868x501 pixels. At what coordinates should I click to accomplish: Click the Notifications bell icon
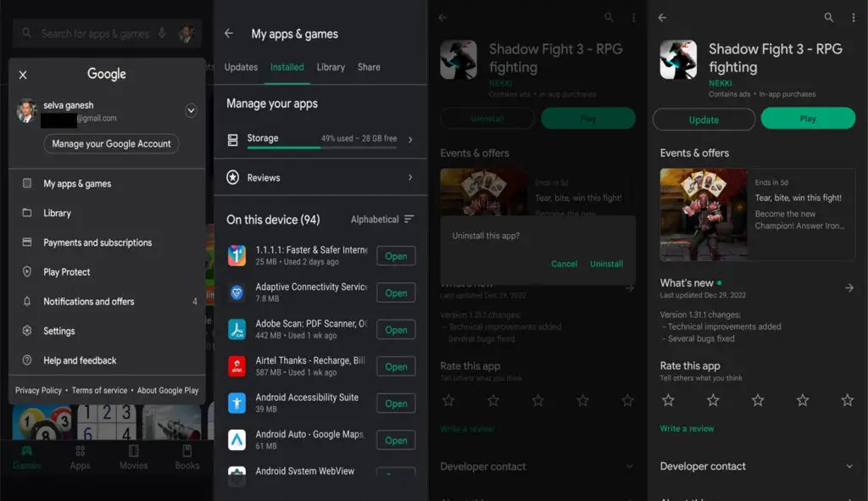click(x=26, y=301)
